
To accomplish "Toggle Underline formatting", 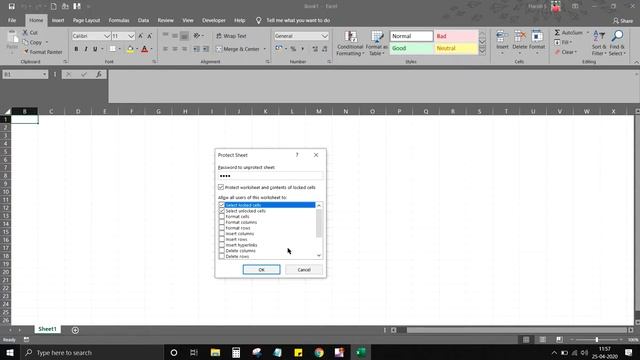I will coord(95,49).
